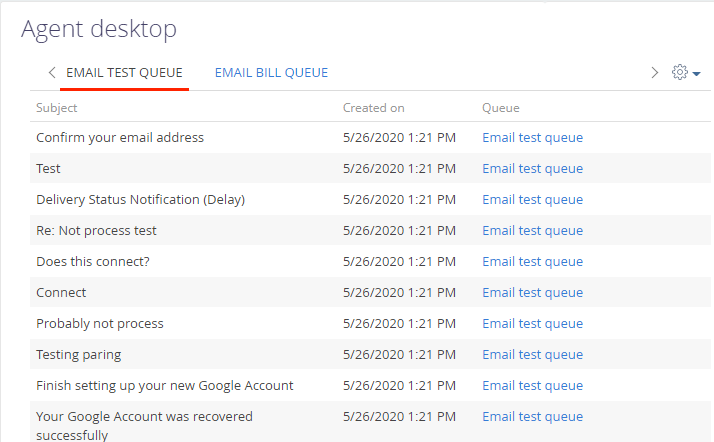The height and width of the screenshot is (442, 714).
Task: Open queue link in Confirm your email row
Action: [532, 137]
